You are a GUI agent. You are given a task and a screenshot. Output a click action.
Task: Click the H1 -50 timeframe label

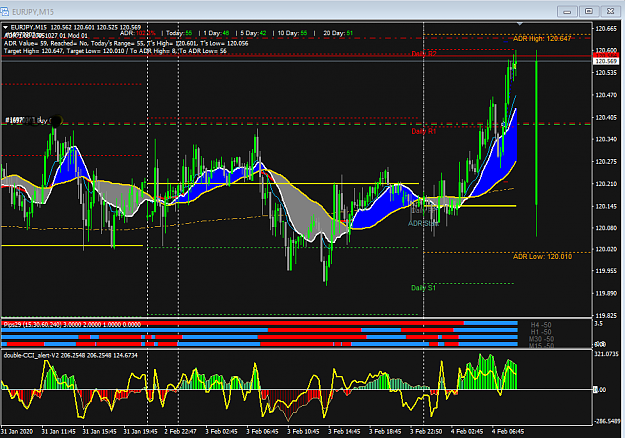[x=541, y=332]
